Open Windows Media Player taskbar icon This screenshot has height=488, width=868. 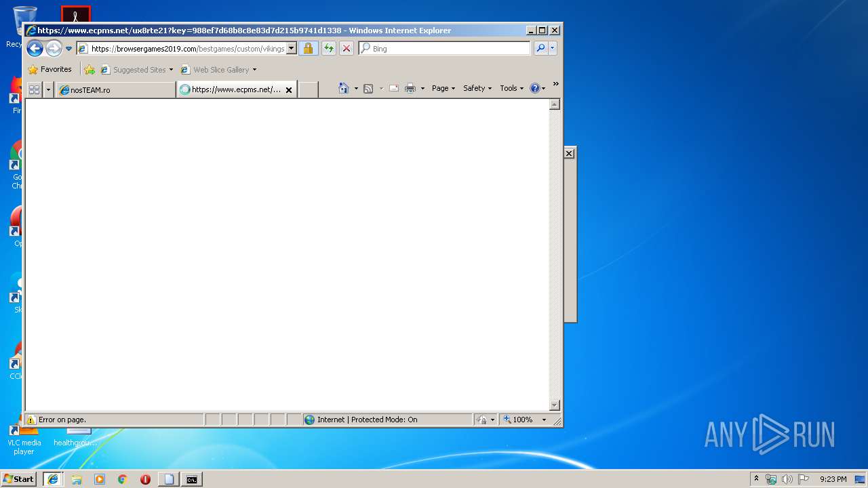tap(100, 479)
